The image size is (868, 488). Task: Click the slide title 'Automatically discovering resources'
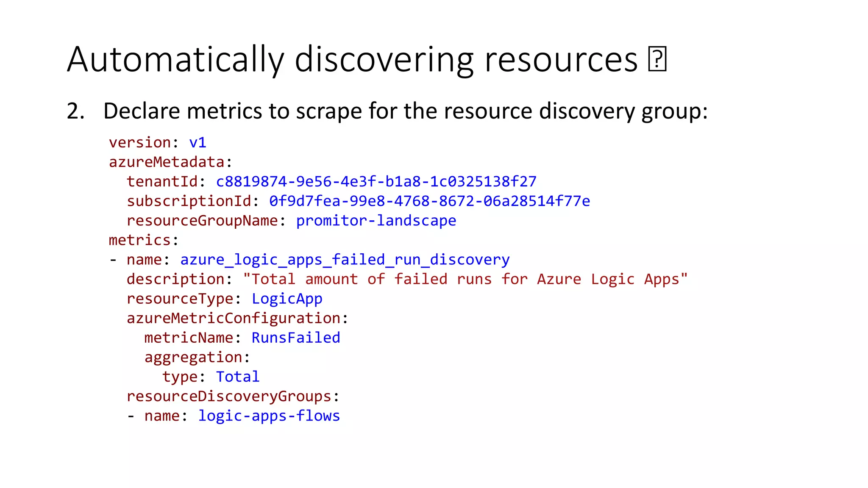352,59
